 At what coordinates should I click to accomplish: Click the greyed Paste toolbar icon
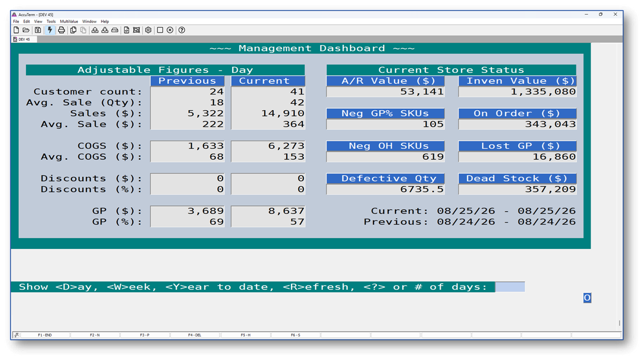point(83,30)
